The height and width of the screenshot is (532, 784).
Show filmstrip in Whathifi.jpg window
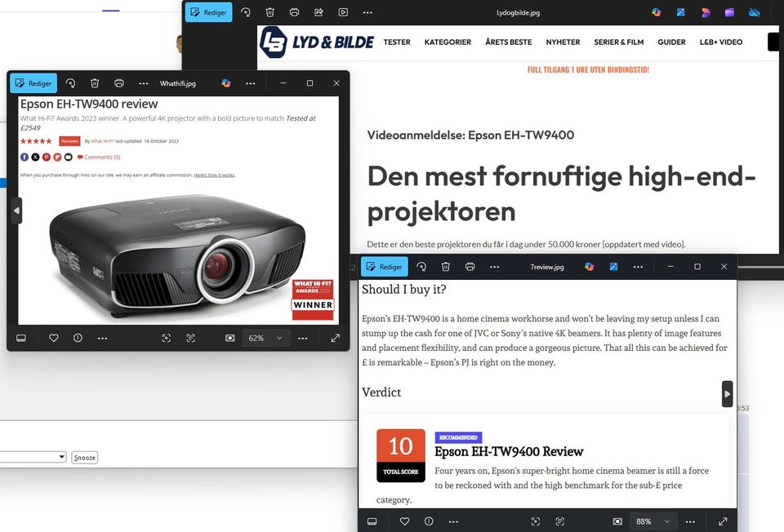coord(21,338)
